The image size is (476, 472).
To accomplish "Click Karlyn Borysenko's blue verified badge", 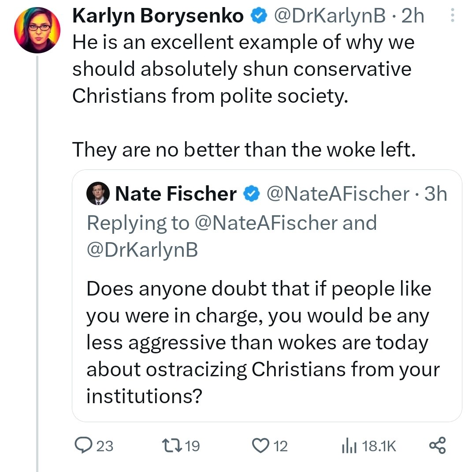I will pos(259,15).
